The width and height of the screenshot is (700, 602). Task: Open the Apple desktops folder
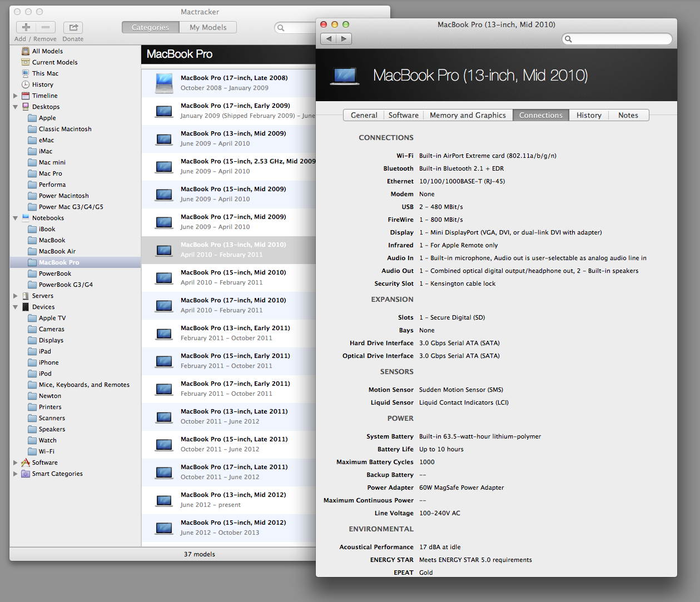(42, 118)
